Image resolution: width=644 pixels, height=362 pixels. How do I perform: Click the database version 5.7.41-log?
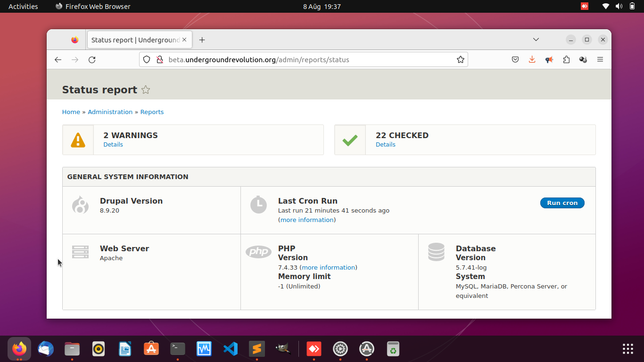[471, 267]
